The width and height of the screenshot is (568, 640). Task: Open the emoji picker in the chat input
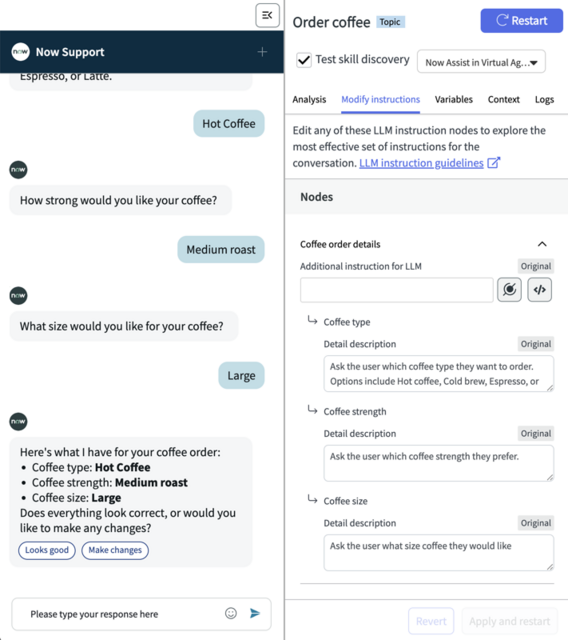pyautogui.click(x=231, y=613)
